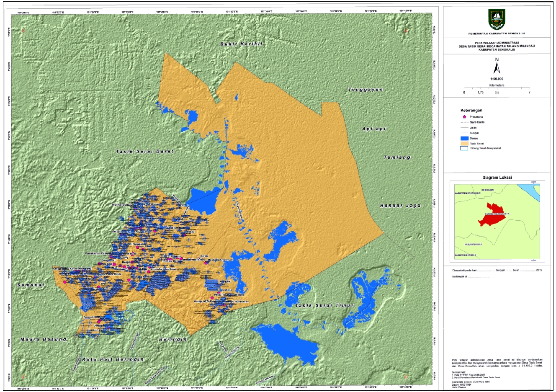Click the Bengkalis regency coat of arms logo
Viewport: 556px width, 392px height.
497,19
